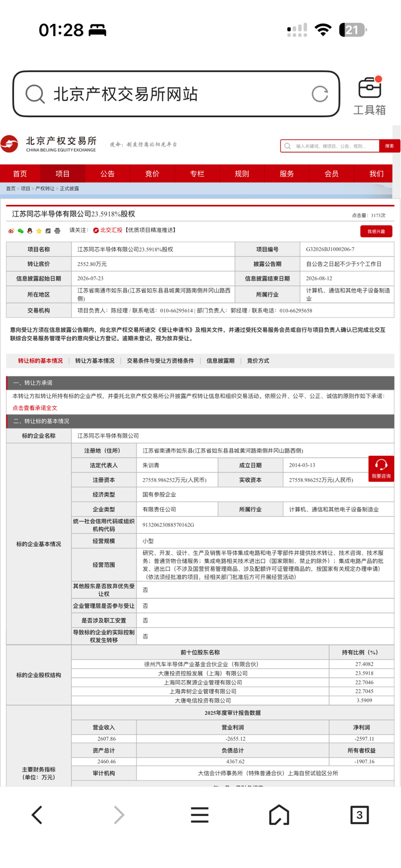Viewport: 401px width, 868px height.
Task: Tap the address bar text 北京产权交易所网站
Action: click(126, 94)
